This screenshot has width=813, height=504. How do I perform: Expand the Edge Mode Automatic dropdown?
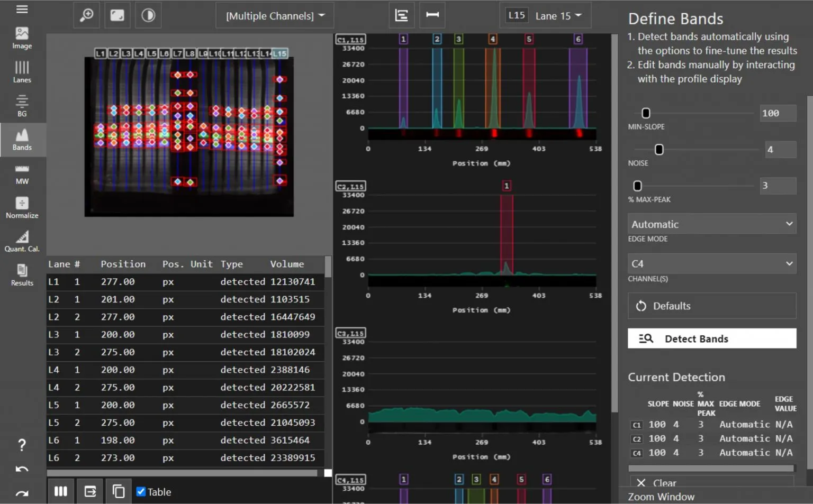coord(711,224)
